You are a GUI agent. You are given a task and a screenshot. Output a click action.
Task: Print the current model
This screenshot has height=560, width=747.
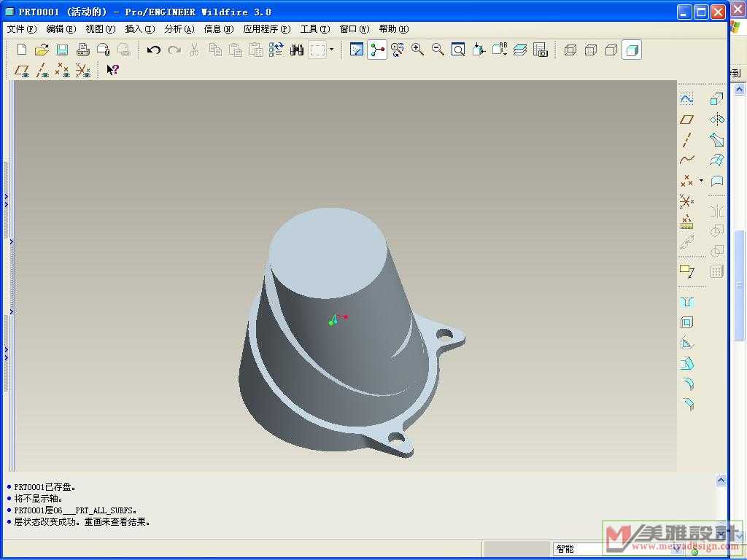tap(83, 50)
